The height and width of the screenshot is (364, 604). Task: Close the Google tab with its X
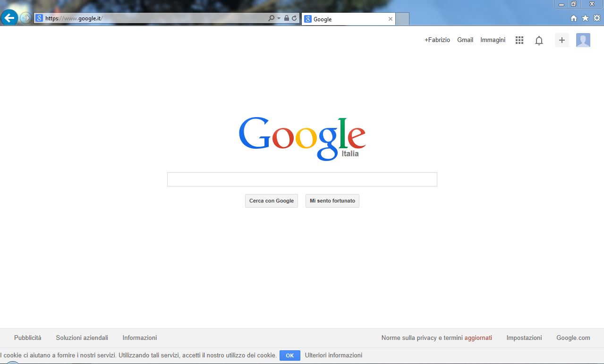pyautogui.click(x=390, y=19)
